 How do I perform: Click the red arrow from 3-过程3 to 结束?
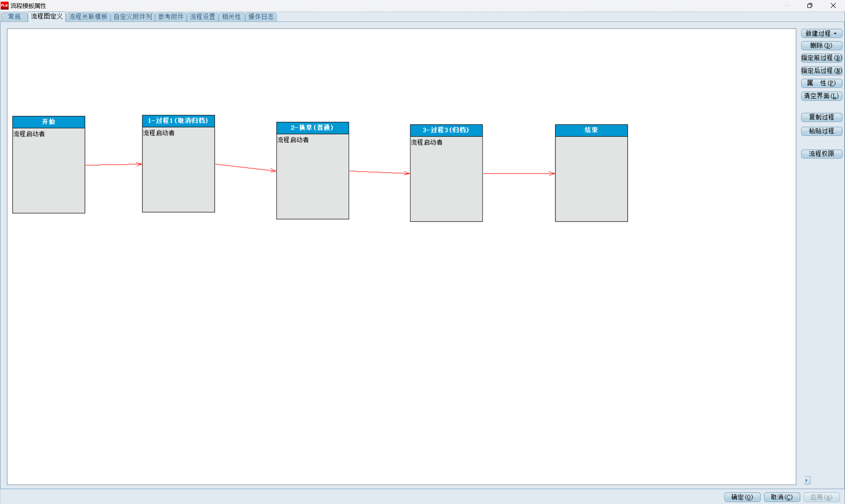coord(519,173)
